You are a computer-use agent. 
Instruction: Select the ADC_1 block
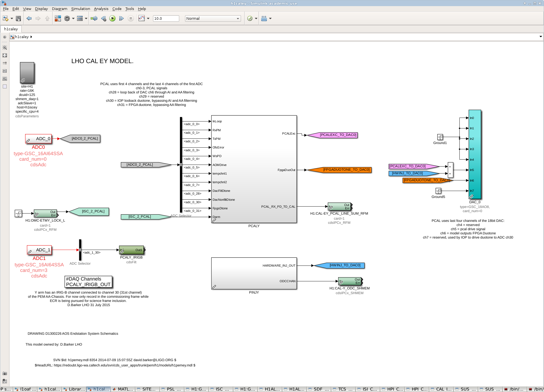39,250
